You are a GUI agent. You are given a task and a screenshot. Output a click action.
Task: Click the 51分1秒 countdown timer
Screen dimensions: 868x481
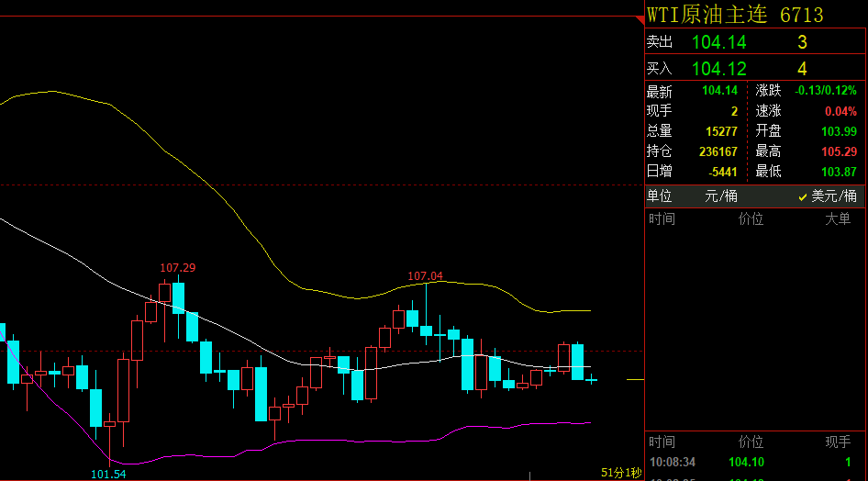point(621,473)
